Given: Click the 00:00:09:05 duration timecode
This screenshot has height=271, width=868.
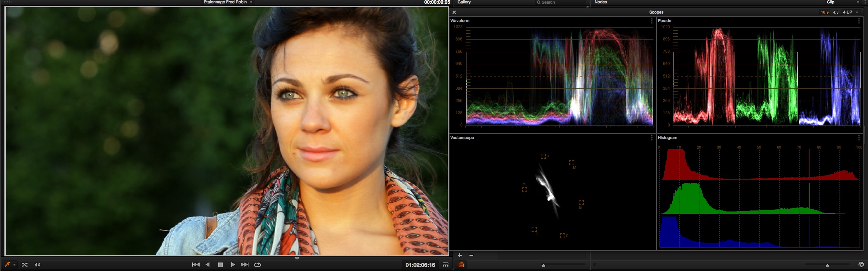Looking at the screenshot, I should [437, 2].
